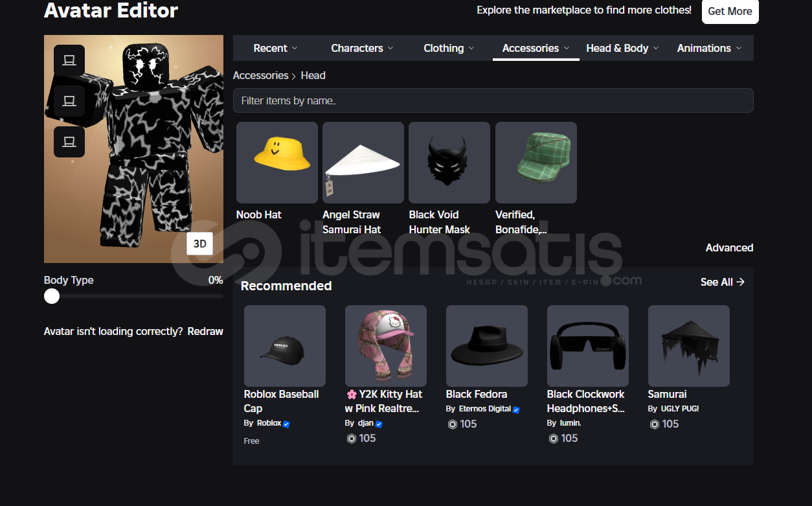The width and height of the screenshot is (812, 506).
Task: Open the Recent dropdown tab
Action: click(276, 48)
